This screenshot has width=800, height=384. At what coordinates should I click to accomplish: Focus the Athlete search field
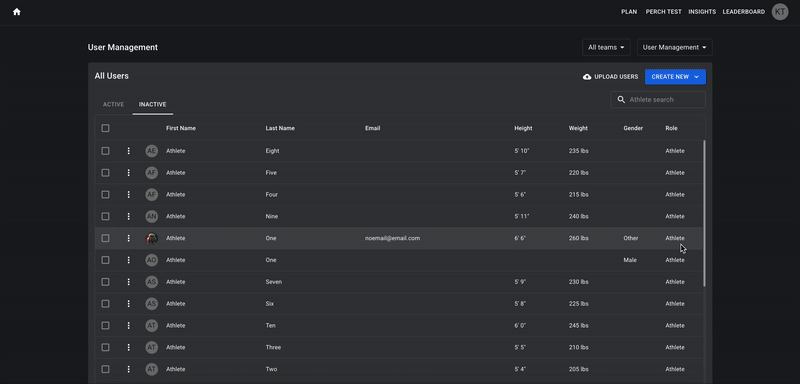[x=658, y=100]
